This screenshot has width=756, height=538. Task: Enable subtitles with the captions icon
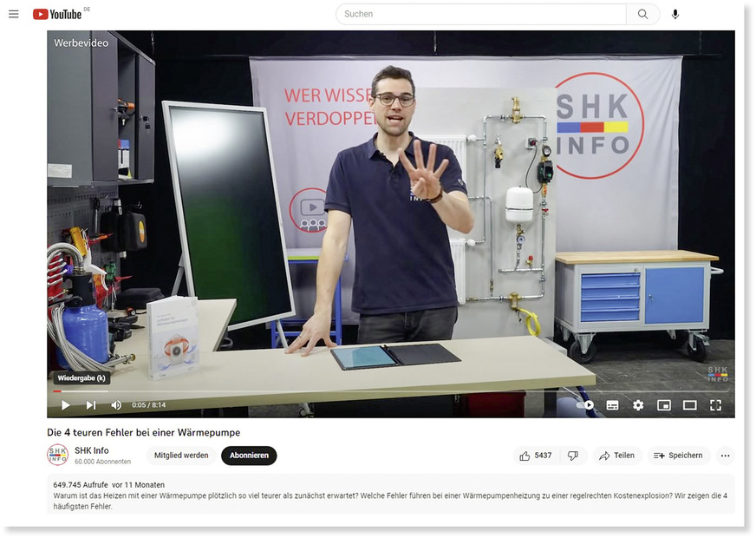coord(609,404)
